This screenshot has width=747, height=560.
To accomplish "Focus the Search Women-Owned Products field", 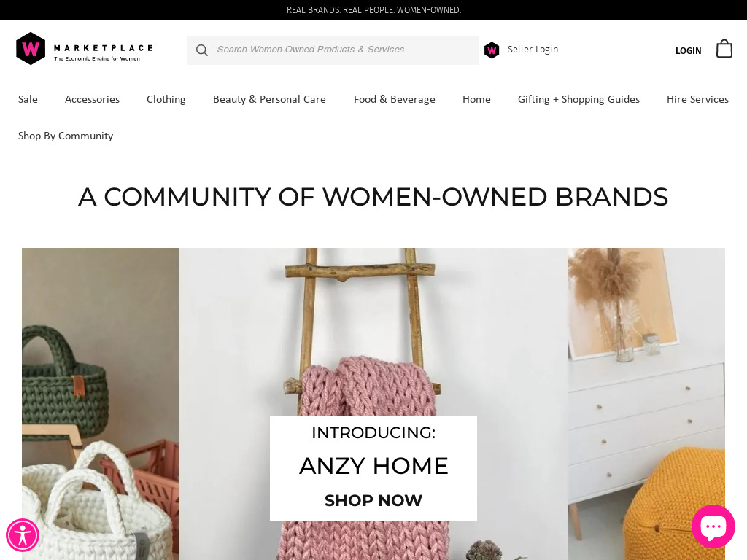I will pyautogui.click(x=333, y=50).
